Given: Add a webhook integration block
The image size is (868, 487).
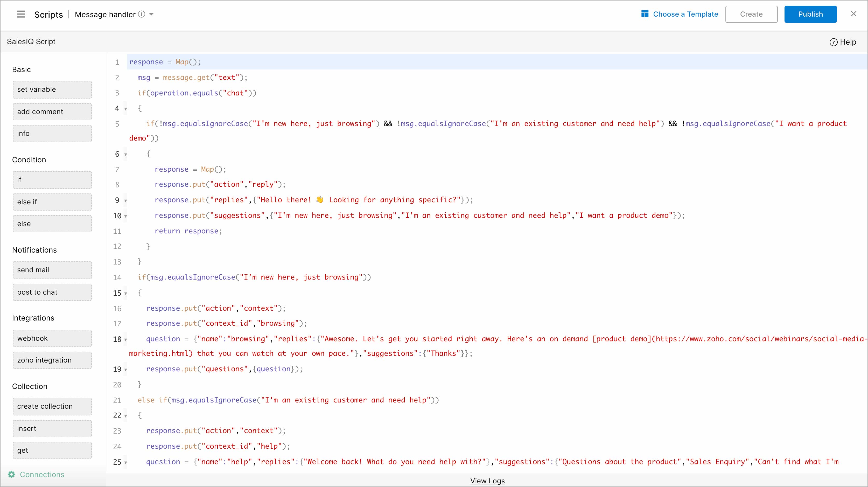Looking at the screenshot, I should [52, 338].
